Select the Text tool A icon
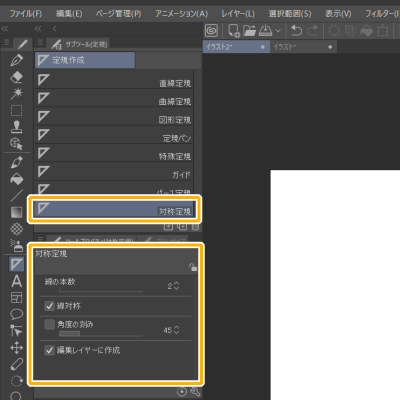Image resolution: width=400 pixels, height=400 pixels. tap(17, 281)
